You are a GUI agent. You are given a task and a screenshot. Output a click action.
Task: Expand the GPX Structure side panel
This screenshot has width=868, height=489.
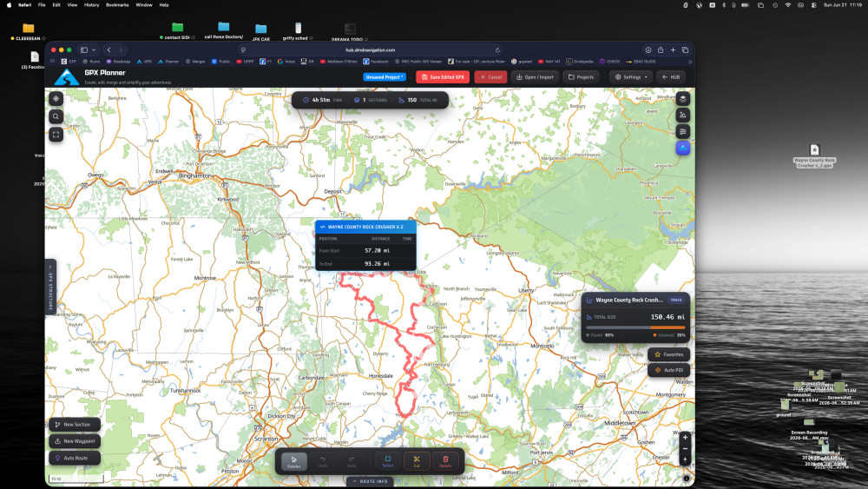click(x=49, y=287)
